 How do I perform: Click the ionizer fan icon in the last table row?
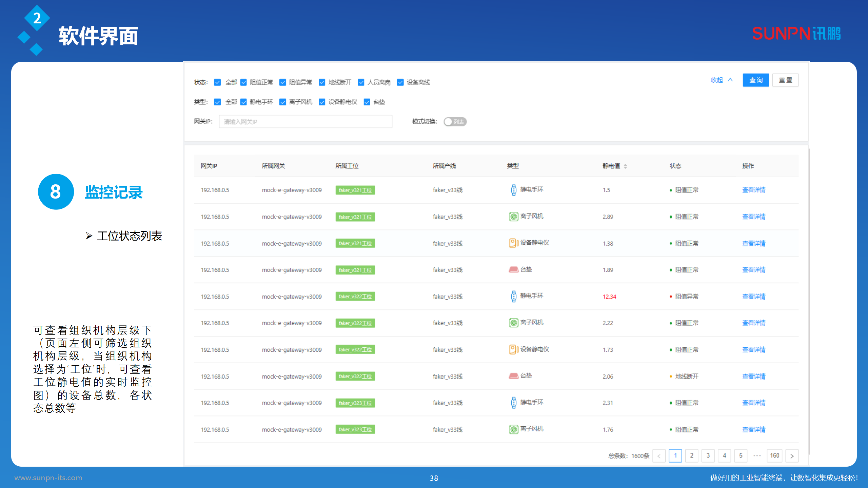pos(514,429)
